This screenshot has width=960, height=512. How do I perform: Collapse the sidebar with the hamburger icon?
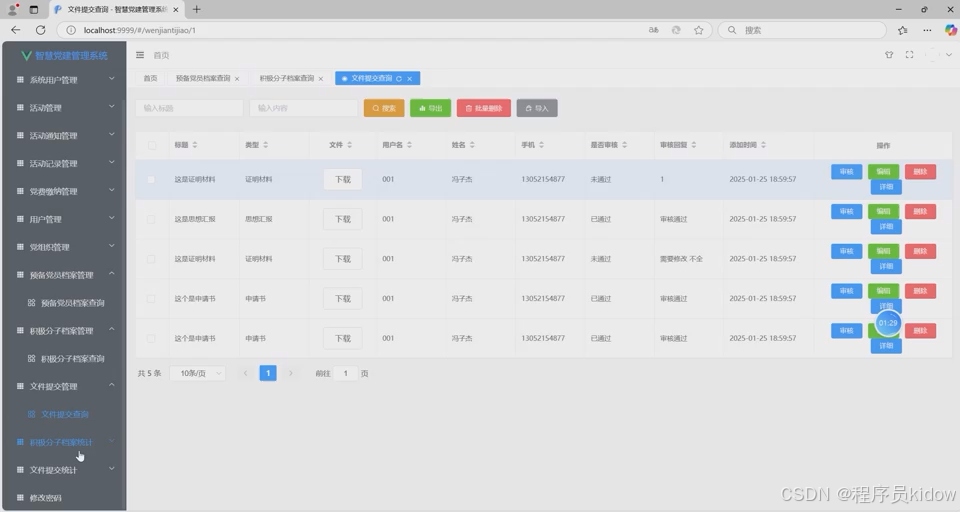tap(140, 55)
